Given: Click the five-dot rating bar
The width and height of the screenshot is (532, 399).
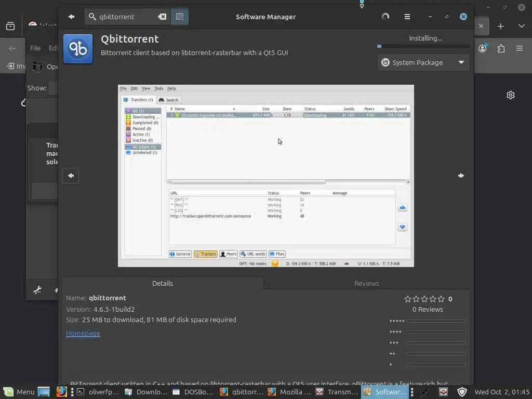Looking at the screenshot, I should pos(436,321).
